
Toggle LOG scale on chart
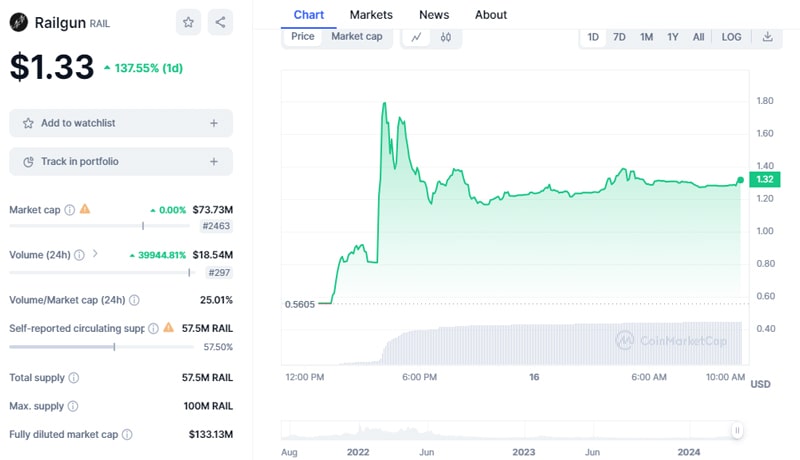click(x=731, y=37)
